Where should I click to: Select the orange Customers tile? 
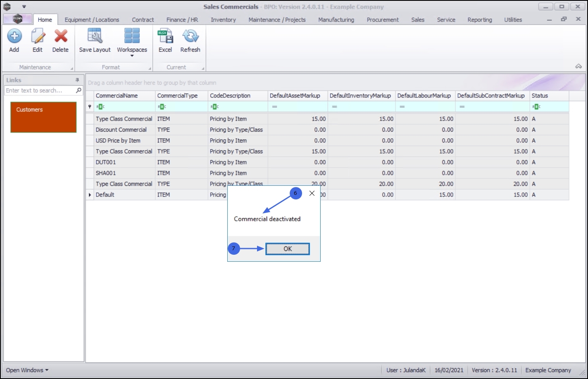pyautogui.click(x=43, y=117)
